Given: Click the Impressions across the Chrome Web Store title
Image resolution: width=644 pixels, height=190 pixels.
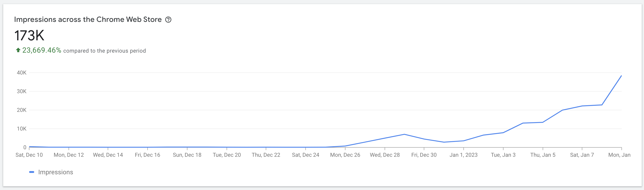Looking at the screenshot, I should click(x=88, y=20).
